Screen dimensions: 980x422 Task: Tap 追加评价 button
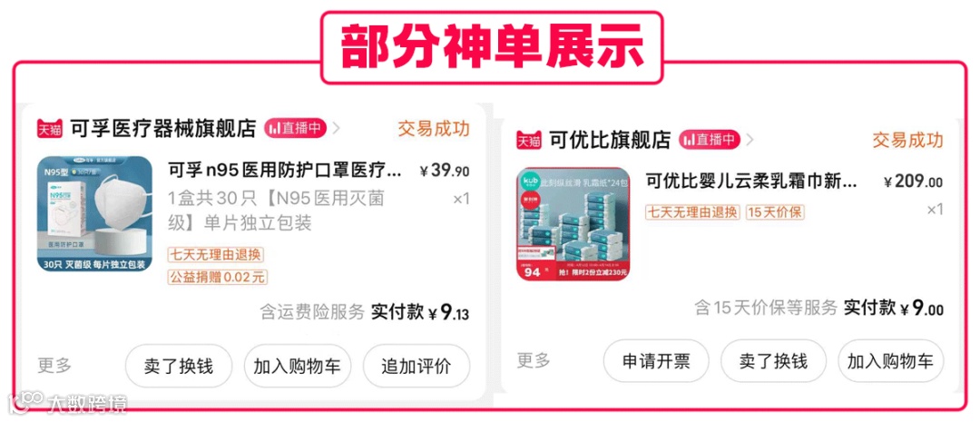(416, 366)
